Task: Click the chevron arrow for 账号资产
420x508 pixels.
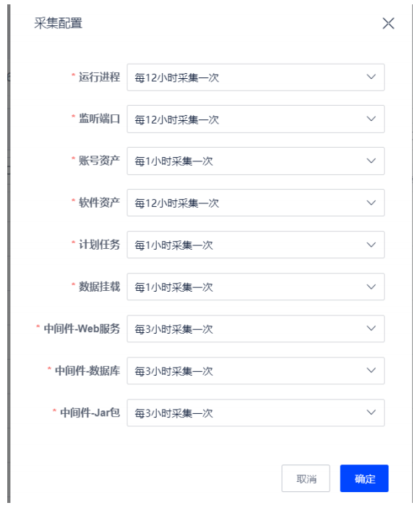Action: tap(371, 161)
